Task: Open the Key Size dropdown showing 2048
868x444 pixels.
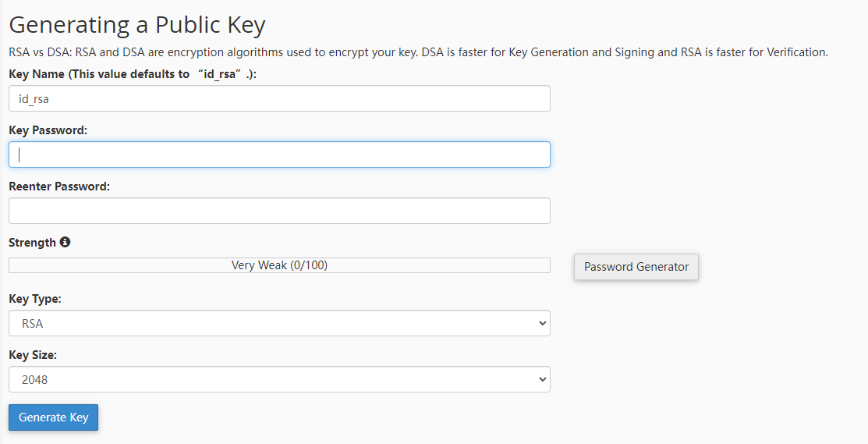Action: click(x=279, y=379)
